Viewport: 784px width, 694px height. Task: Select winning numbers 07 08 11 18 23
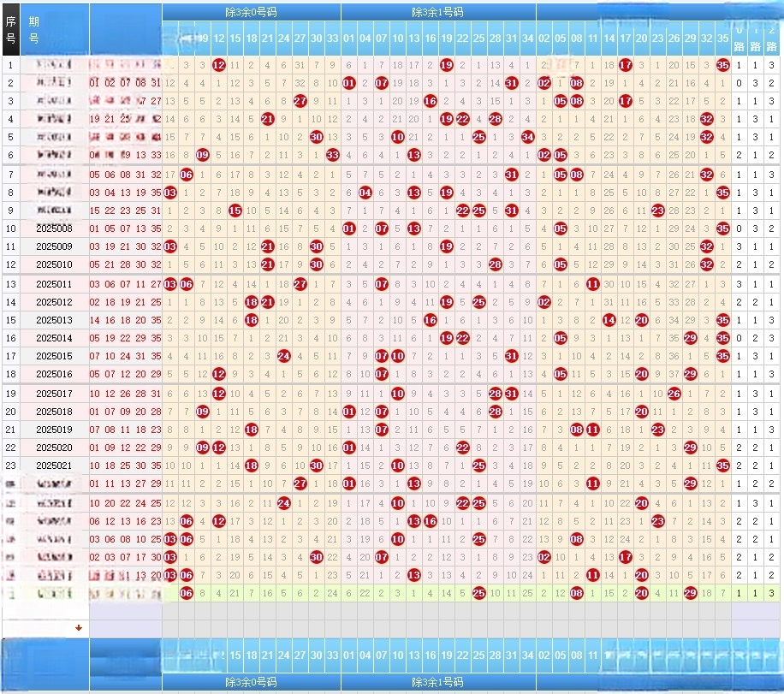point(126,430)
